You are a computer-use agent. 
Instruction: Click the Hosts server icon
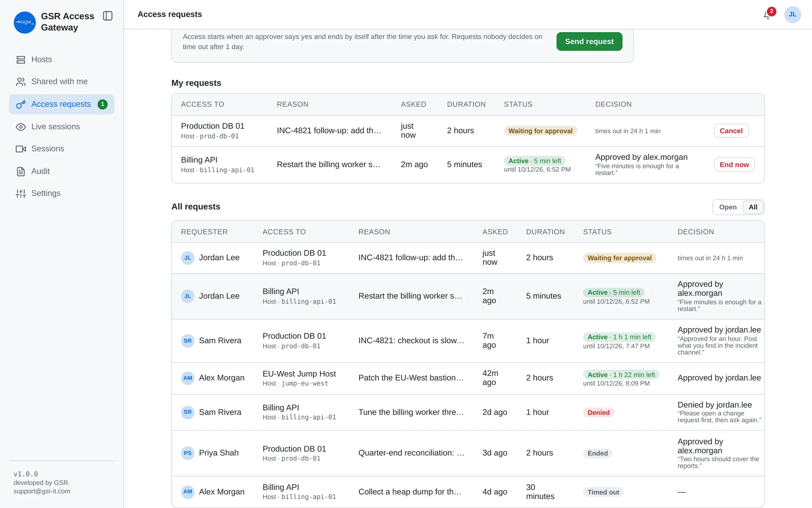tap(21, 60)
